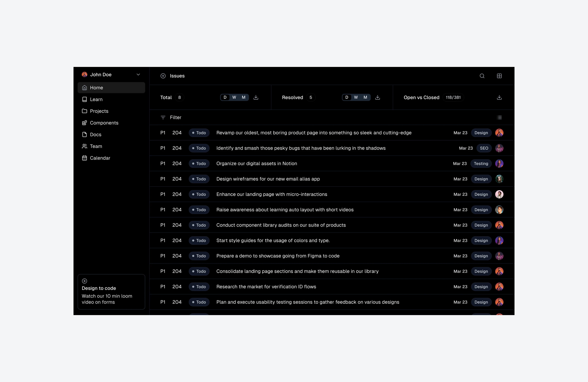Open assignee avatar on Raise awareness row
The image size is (588, 382).
(x=499, y=210)
